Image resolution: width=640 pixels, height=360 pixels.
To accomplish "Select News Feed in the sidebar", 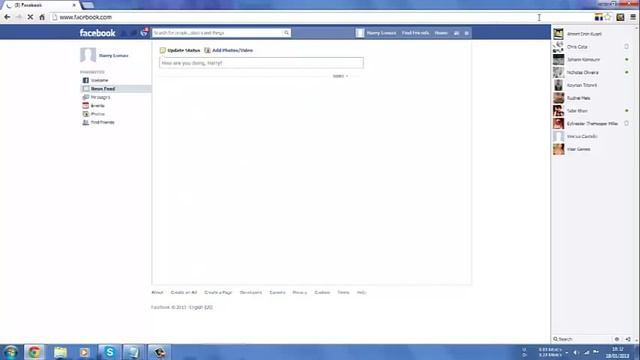I will (116, 89).
